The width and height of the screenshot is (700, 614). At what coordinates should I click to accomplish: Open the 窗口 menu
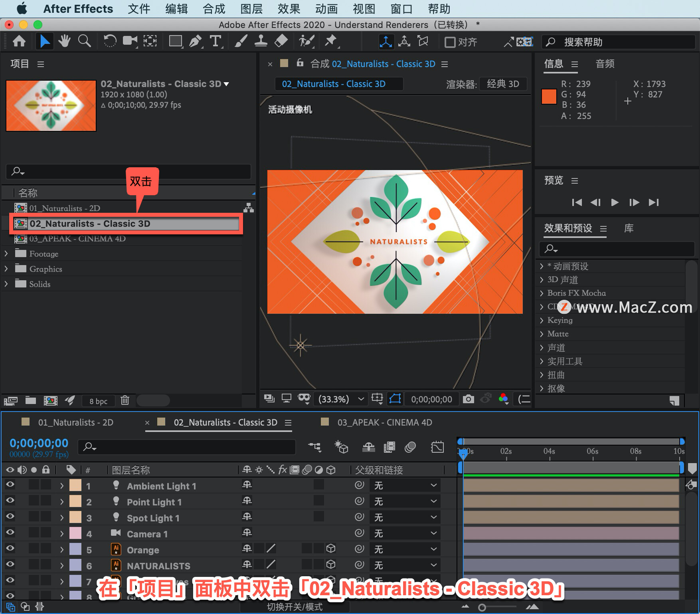coord(401,9)
